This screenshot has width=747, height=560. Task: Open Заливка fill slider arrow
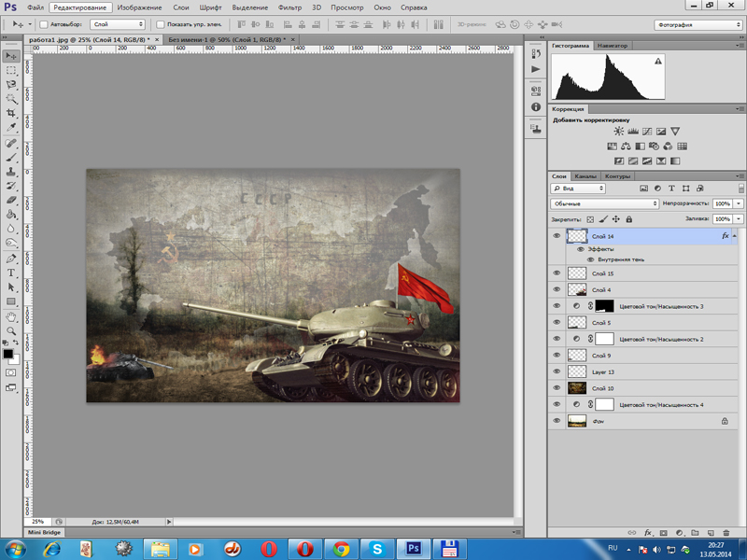[739, 218]
